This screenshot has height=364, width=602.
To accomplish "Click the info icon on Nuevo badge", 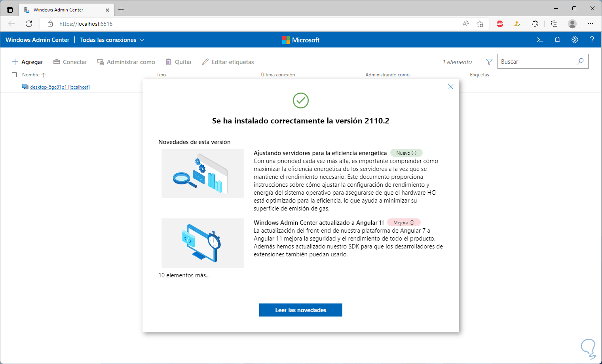I will click(414, 153).
